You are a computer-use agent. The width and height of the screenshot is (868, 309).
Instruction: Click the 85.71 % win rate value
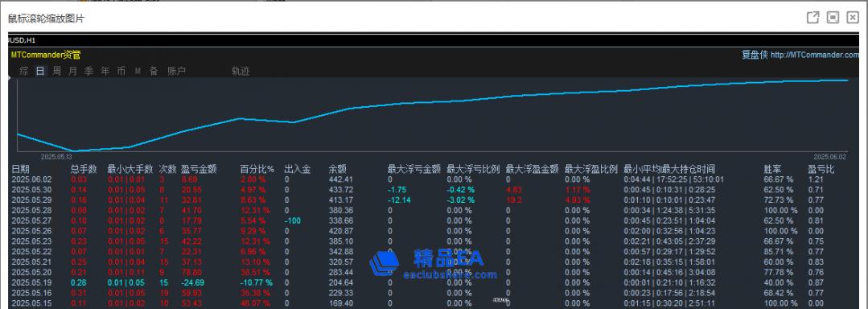[x=778, y=252]
